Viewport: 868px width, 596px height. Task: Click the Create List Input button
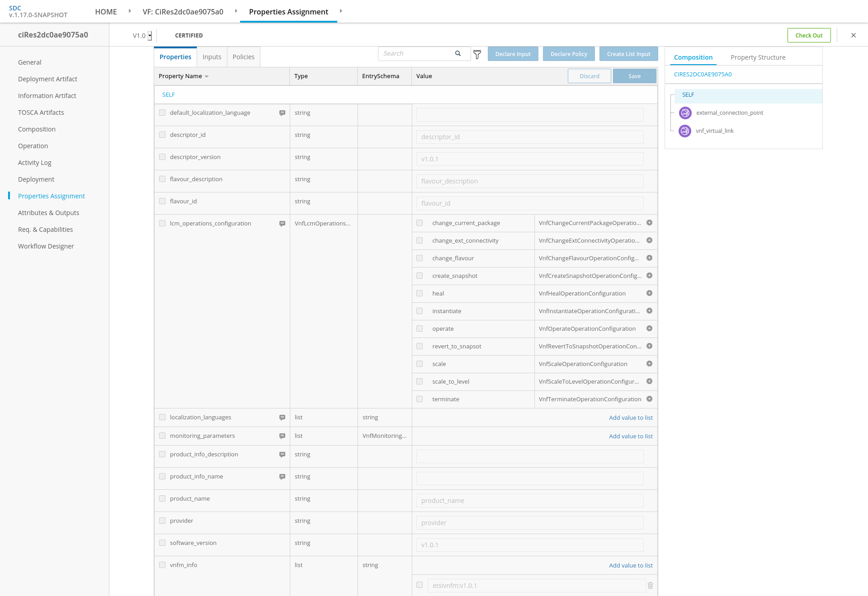tap(628, 54)
